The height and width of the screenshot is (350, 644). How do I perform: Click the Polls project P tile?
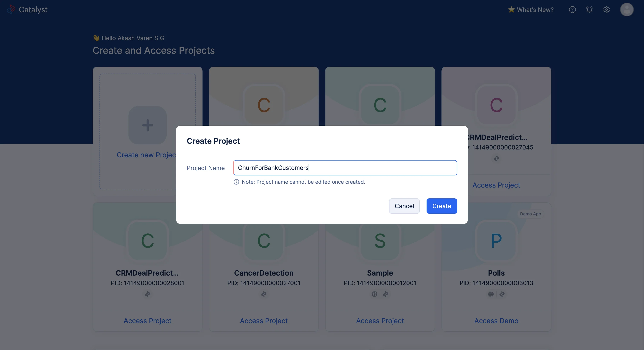coord(496,241)
